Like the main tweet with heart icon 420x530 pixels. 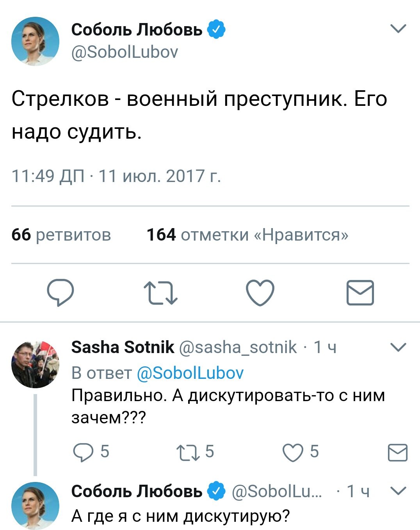(260, 293)
